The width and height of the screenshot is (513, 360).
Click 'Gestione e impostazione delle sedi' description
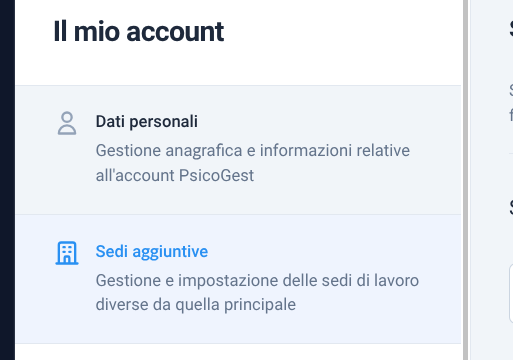click(x=257, y=280)
